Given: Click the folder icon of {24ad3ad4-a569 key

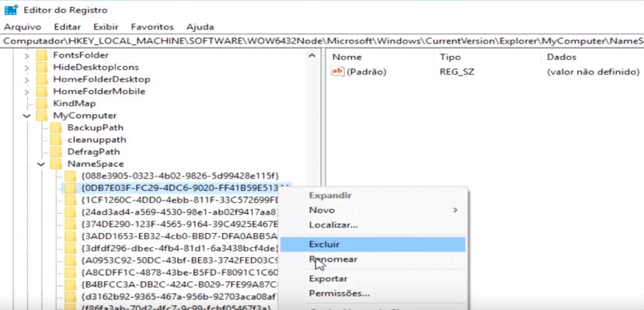Looking at the screenshot, I should pyautogui.click(x=71, y=213).
